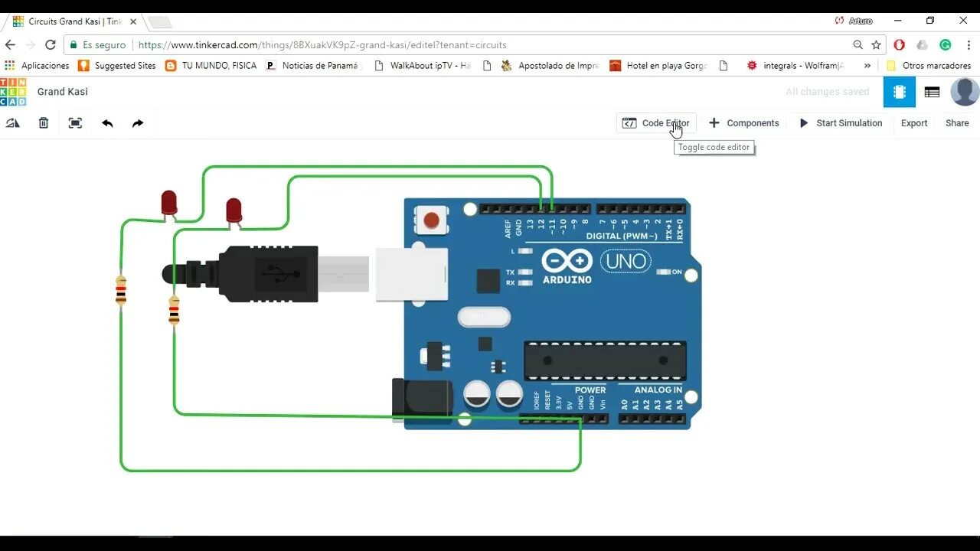The width and height of the screenshot is (980, 551).
Task: Bookmark this page with star icon
Action: pos(877,44)
